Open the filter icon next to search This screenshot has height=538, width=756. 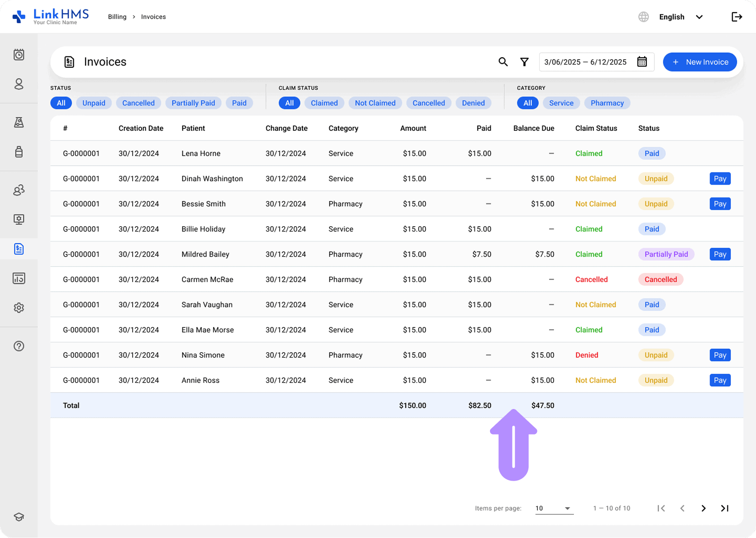524,62
